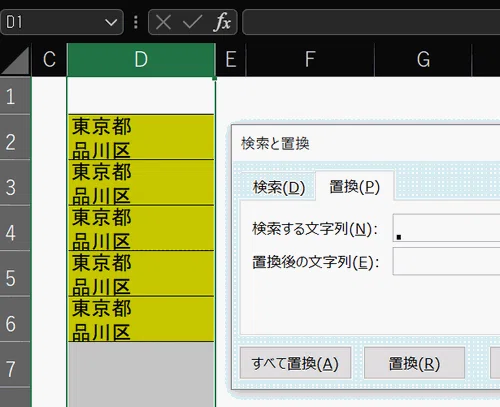This screenshot has width=500, height=407.
Task: Open the Name Box dropdown arrow
Action: click(x=111, y=22)
